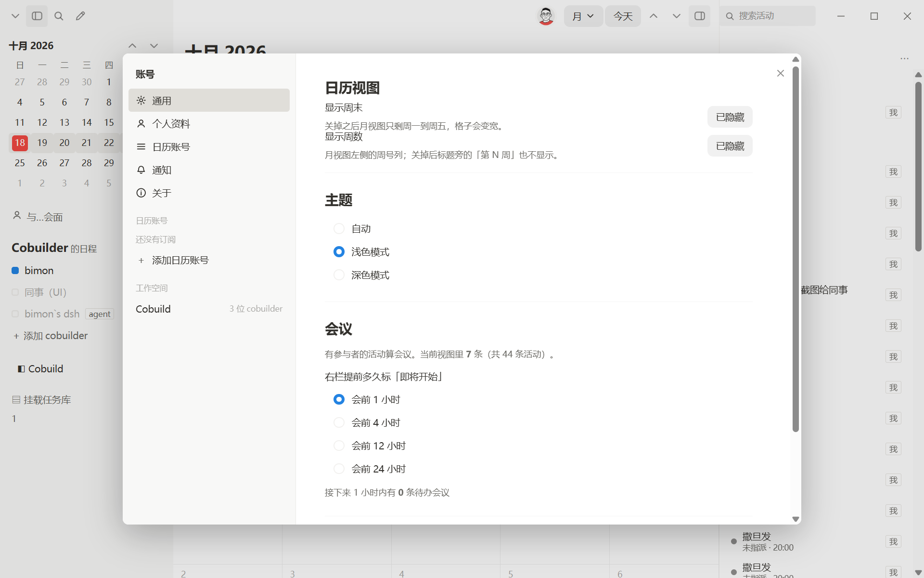Open 挂载任务库 in sidebar
Image resolution: width=924 pixels, height=578 pixels.
47,400
